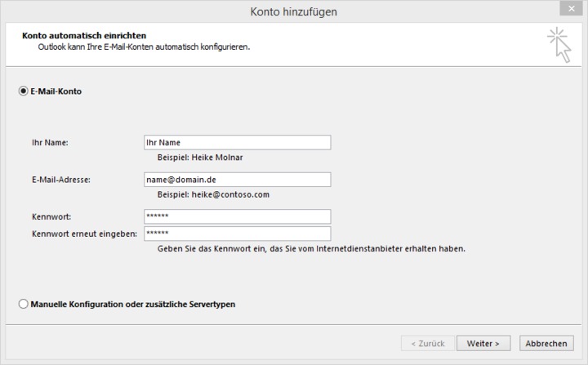Image resolution: width=588 pixels, height=365 pixels.
Task: Click 'Konto automatisch einrichten' heading
Action: pos(84,36)
